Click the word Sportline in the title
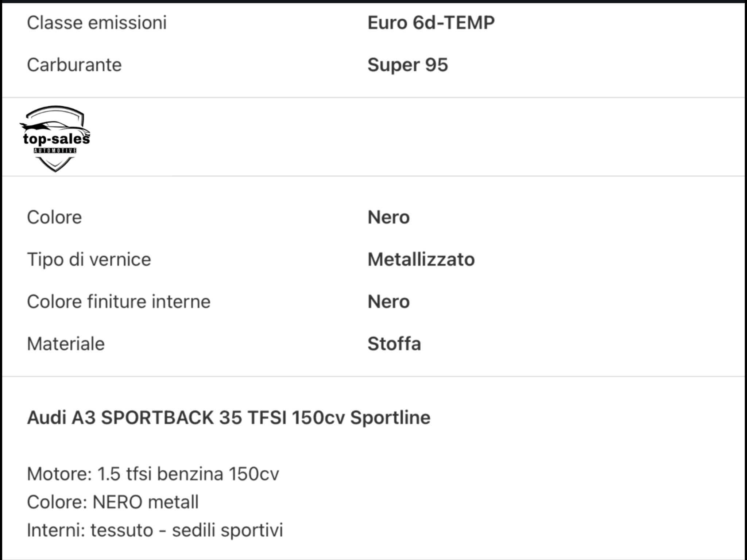 point(390,417)
